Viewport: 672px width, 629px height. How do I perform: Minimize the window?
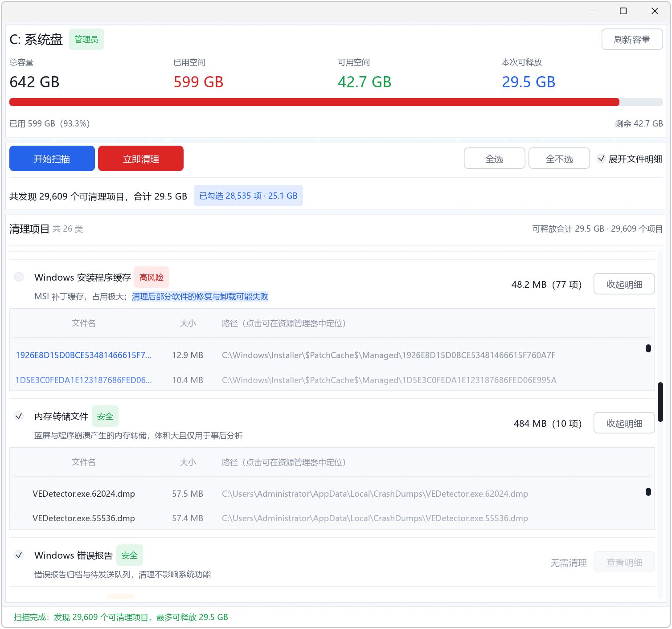(592, 11)
